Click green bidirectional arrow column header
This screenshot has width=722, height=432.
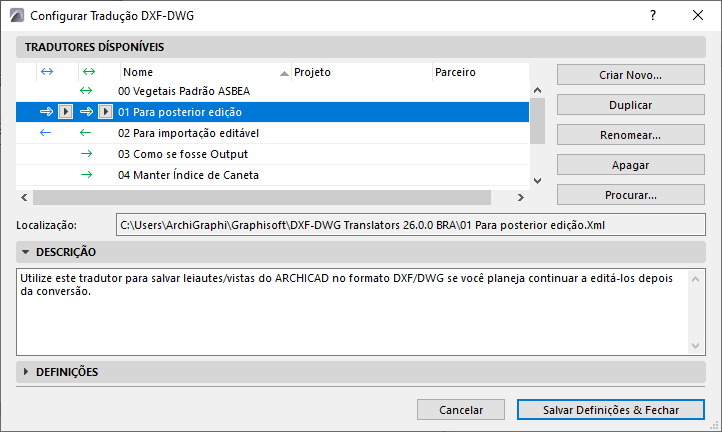[87, 72]
